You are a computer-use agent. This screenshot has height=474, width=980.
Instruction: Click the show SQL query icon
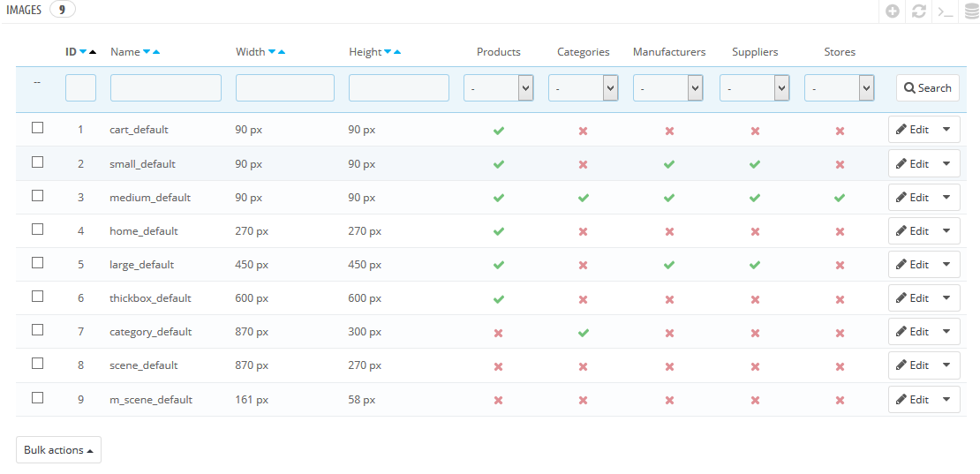945,11
